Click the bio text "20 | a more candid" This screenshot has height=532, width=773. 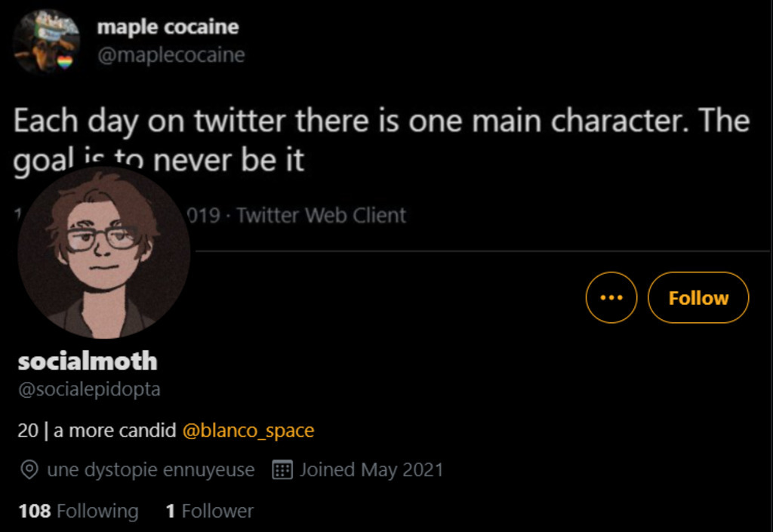pyautogui.click(x=97, y=431)
